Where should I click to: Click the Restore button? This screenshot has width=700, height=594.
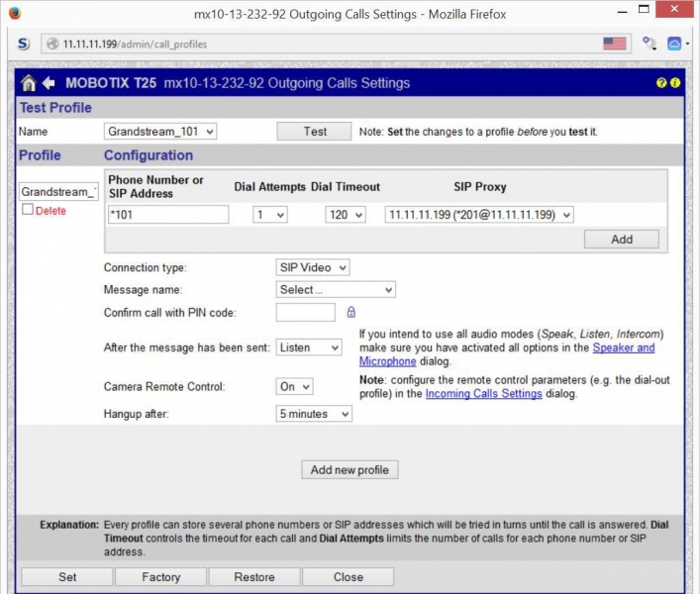pos(254,577)
